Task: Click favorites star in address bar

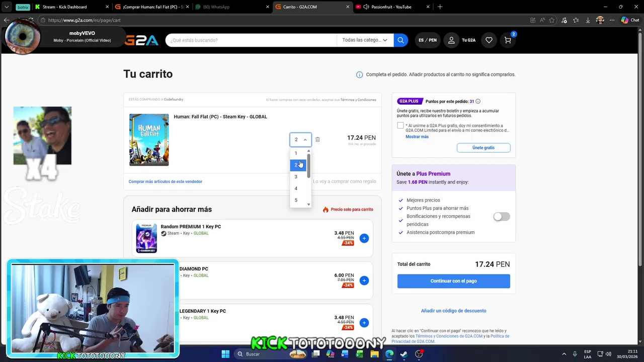Action: pos(552,20)
